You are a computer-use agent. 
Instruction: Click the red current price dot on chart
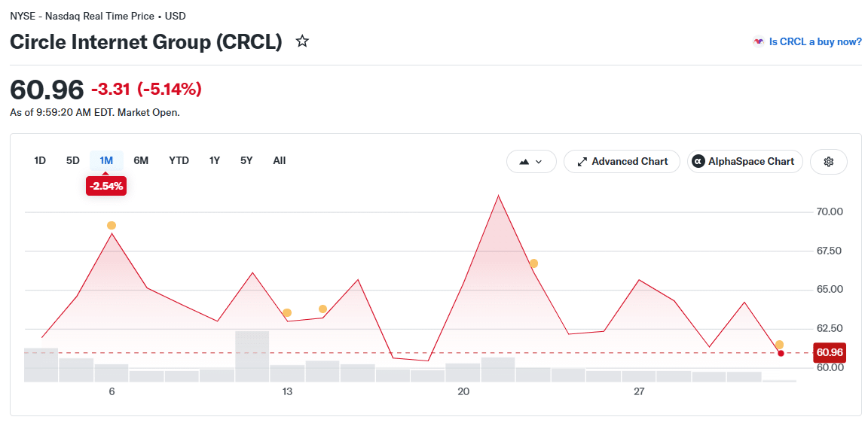click(781, 353)
